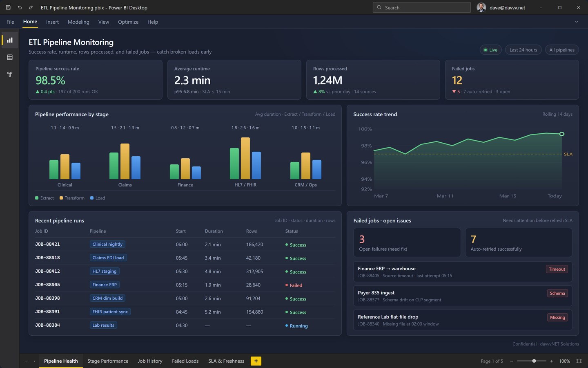588x368 pixels.
Task: Click the Failed status of JOB-88405
Action: (294, 285)
